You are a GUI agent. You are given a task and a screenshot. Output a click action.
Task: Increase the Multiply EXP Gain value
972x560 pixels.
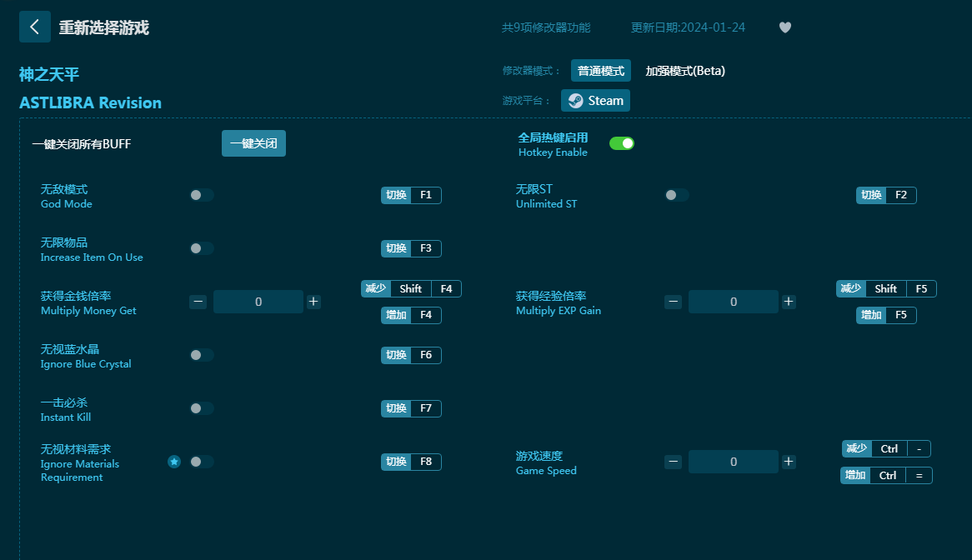point(789,302)
